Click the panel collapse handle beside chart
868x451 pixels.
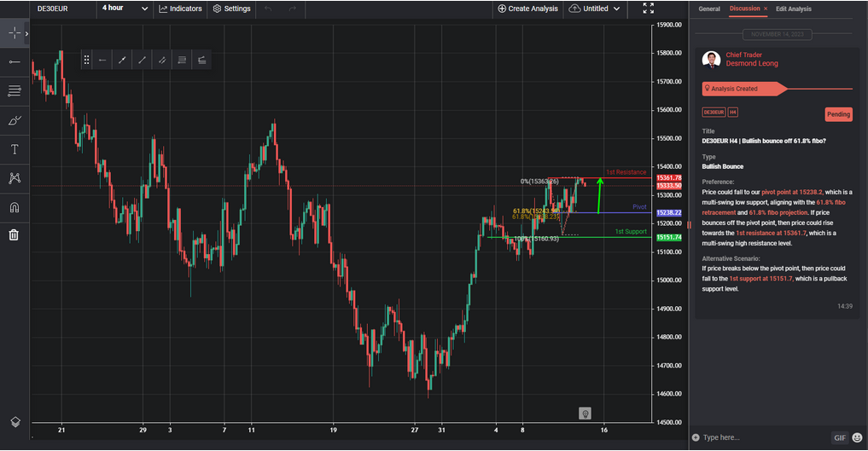pyautogui.click(x=690, y=224)
